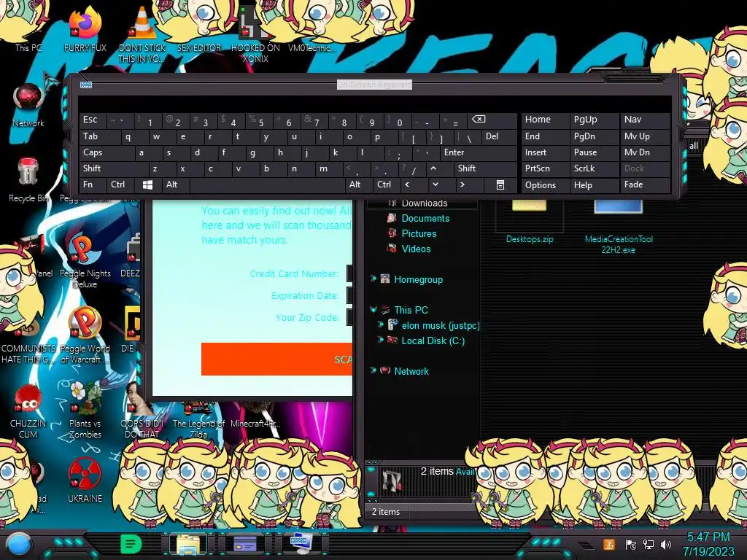Open green chat app on taskbar
The image size is (747, 560).
pyautogui.click(x=131, y=544)
